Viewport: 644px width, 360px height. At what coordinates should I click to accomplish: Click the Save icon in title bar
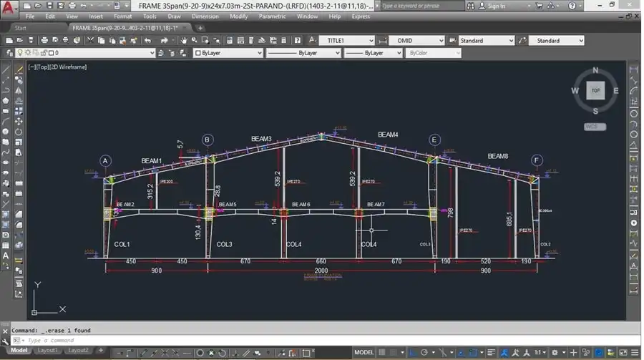[x=49, y=5]
